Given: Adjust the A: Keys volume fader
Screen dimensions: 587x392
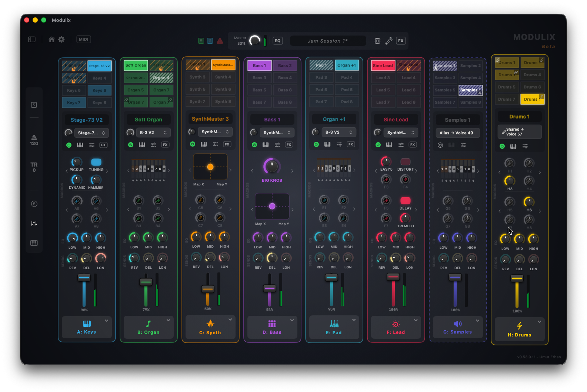Looking at the screenshot, I should [84, 278].
